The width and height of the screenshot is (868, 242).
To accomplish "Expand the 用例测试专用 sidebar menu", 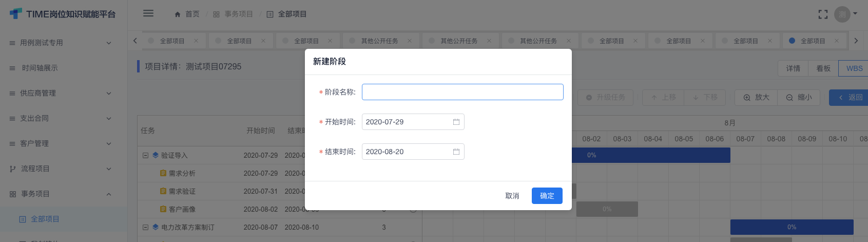I will tap(64, 43).
